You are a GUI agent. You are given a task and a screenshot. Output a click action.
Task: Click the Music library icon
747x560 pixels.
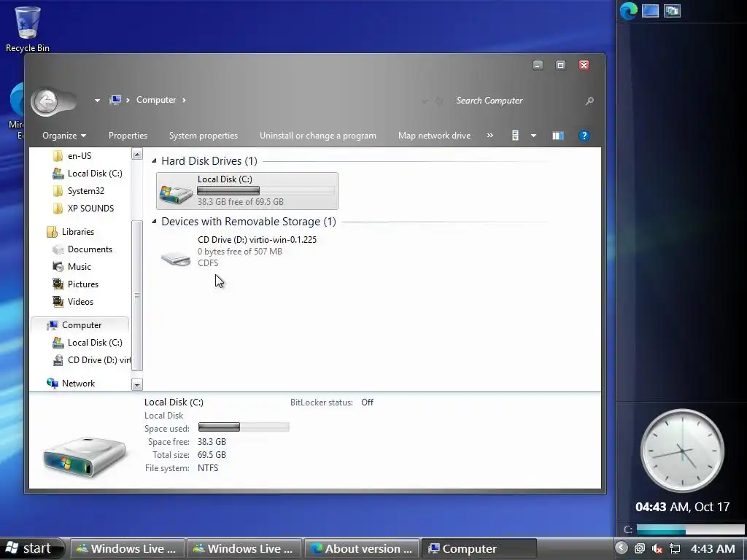58,267
